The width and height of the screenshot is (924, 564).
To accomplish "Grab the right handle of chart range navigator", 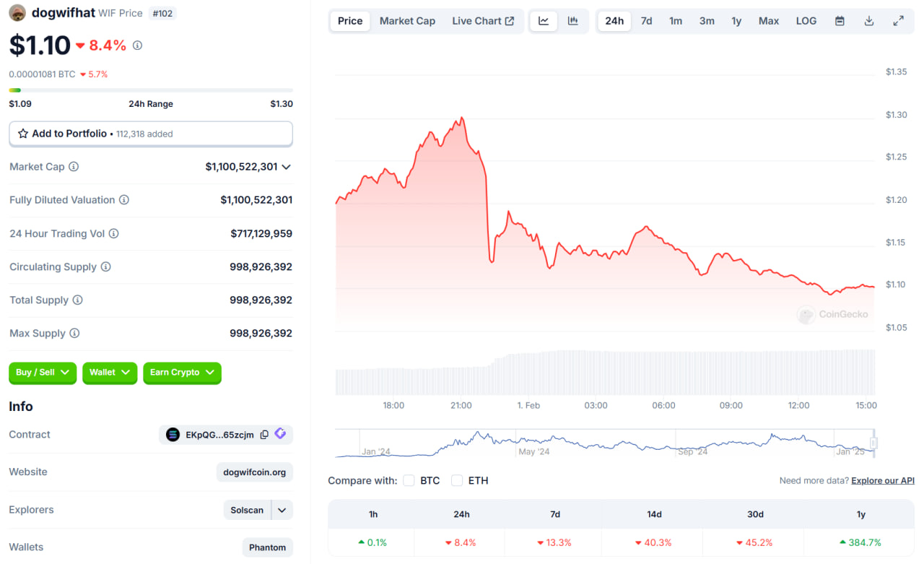I will [x=873, y=443].
